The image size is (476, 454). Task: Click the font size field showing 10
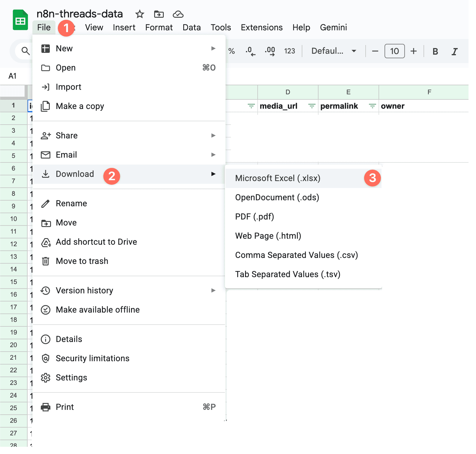(394, 51)
